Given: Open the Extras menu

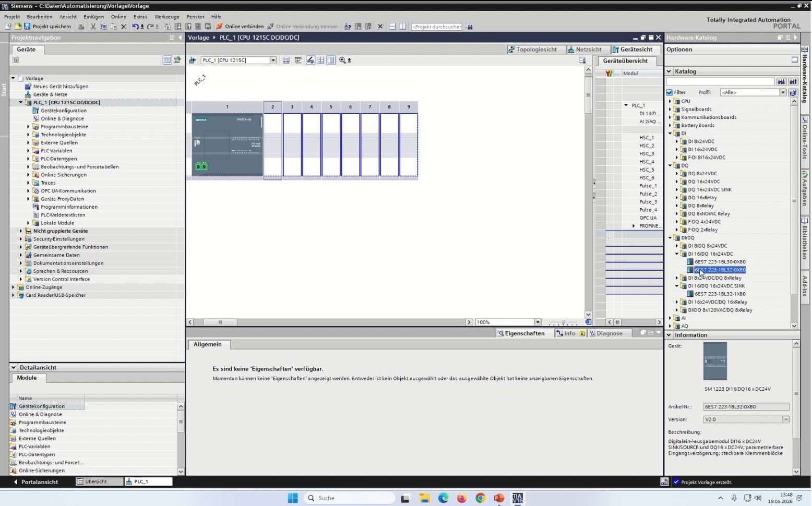Looking at the screenshot, I should 140,17.
